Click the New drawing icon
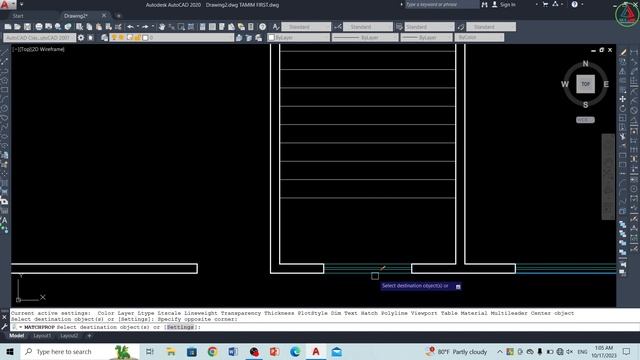640x360 pixels. (8, 27)
